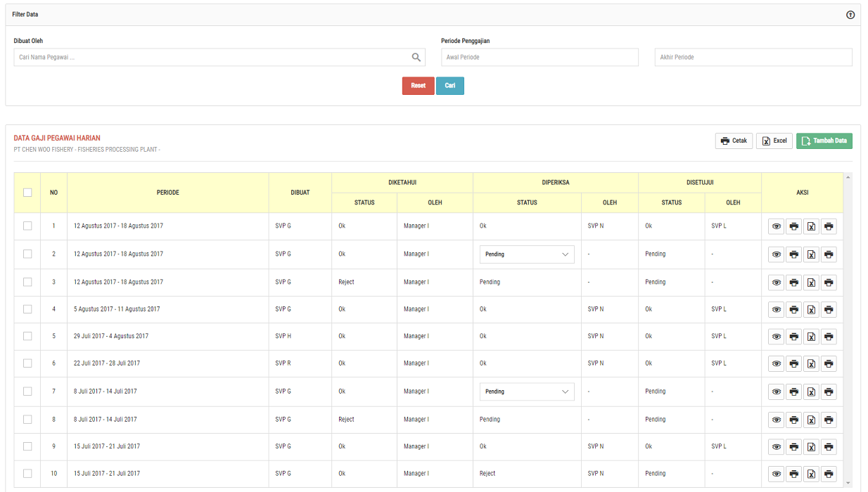The image size is (868, 492).
Task: Select the checkbox for row 9
Action: 27,446
